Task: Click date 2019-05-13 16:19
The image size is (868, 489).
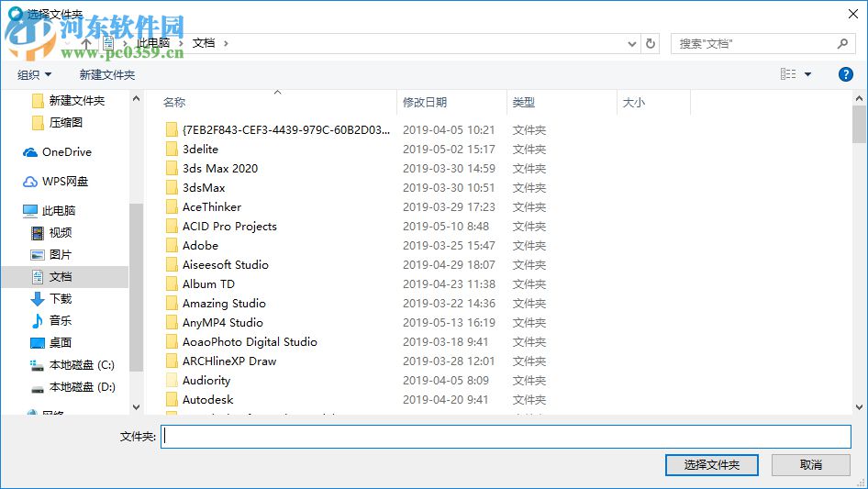Action: [449, 322]
